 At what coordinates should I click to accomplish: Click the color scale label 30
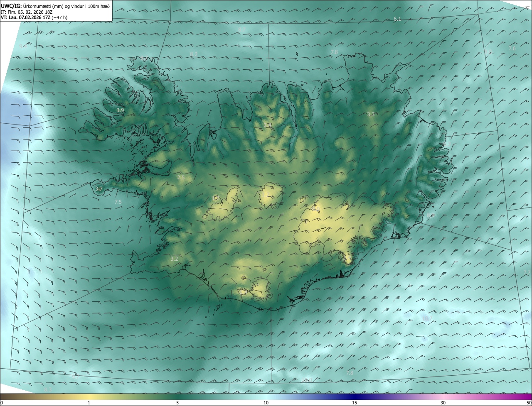point(443,403)
